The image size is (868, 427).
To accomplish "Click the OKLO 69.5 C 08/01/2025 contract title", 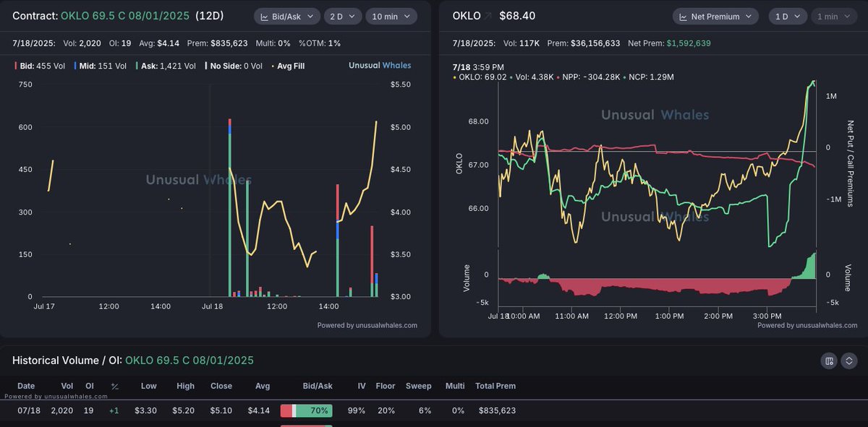I will click(x=125, y=16).
